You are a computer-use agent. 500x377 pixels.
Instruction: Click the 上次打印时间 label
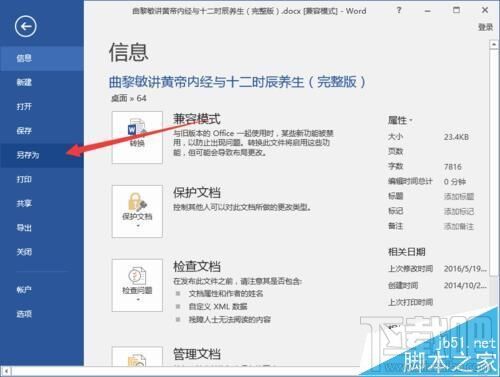410,302
